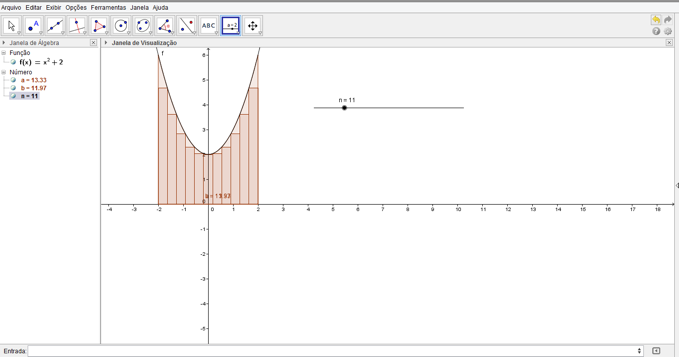Image resolution: width=679 pixels, height=362 pixels.
Task: Choose the Ellipse conic tool
Action: [x=143, y=26]
